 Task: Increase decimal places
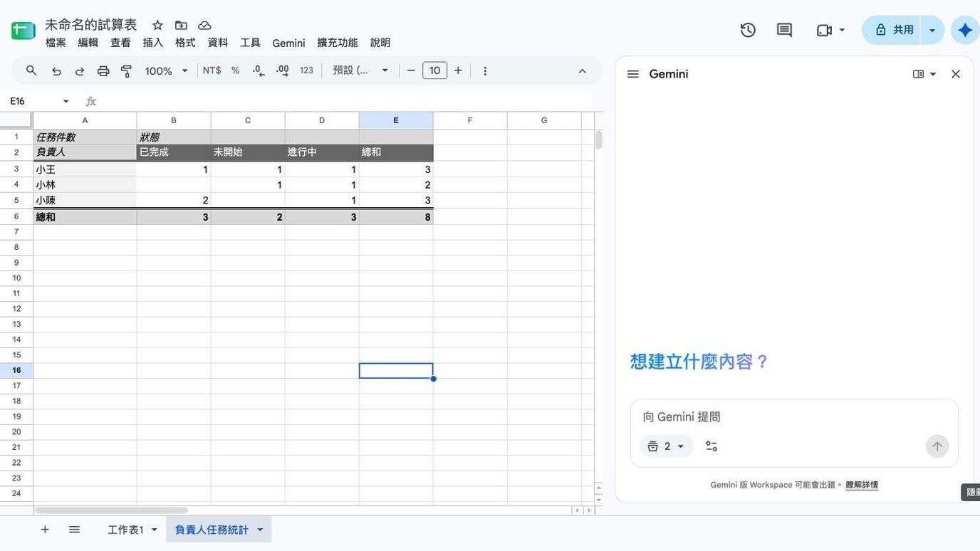pos(283,70)
